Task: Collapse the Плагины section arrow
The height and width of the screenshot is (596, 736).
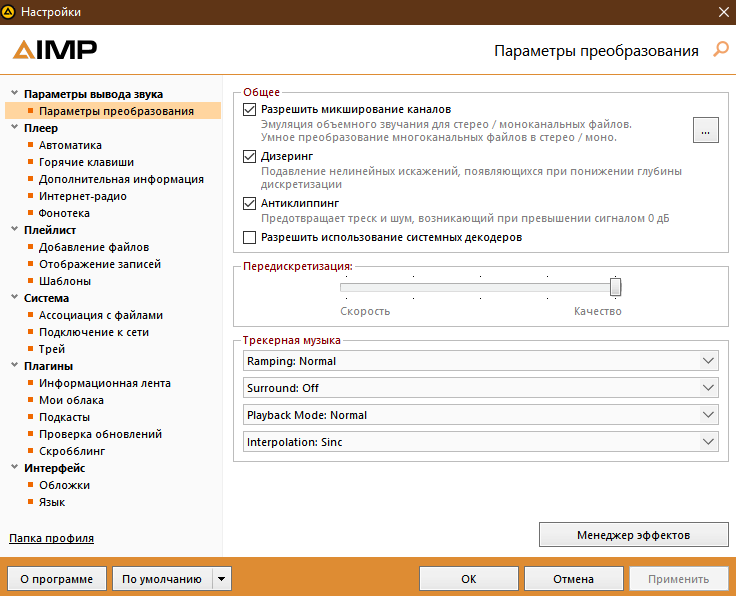Action: click(x=13, y=366)
